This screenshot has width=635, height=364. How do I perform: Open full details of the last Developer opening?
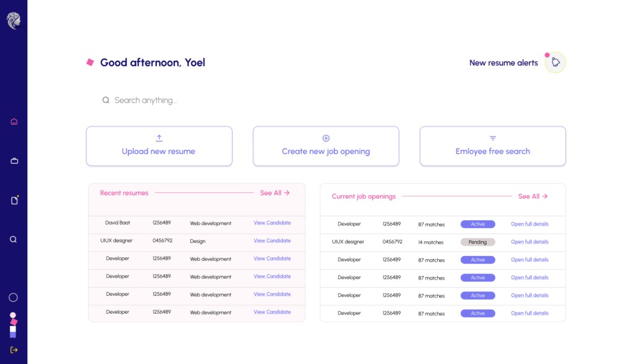(x=529, y=314)
